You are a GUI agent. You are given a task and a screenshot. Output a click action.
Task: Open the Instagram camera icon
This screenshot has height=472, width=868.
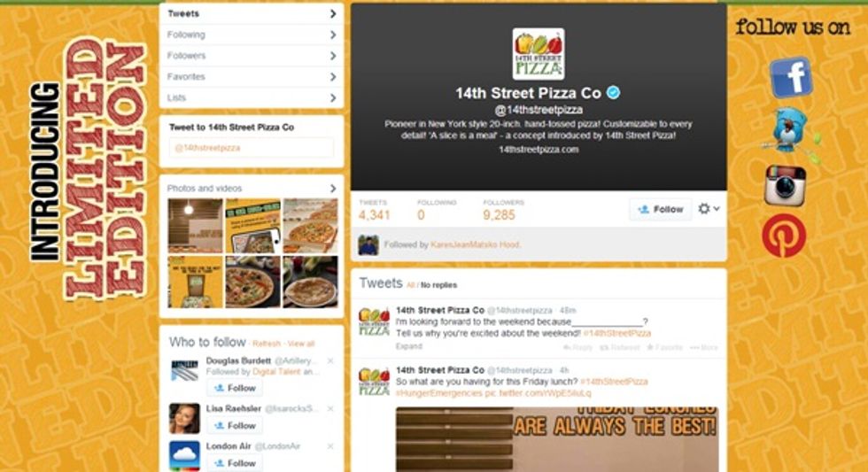point(785,185)
